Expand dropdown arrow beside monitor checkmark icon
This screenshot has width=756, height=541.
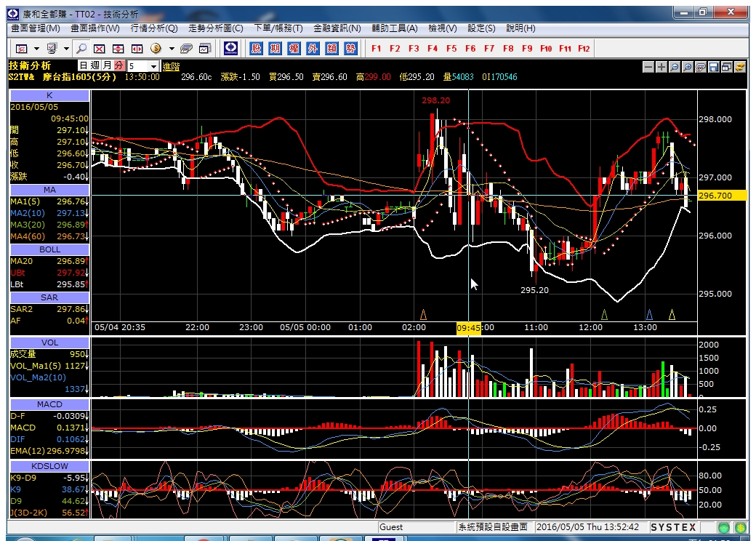66,49
